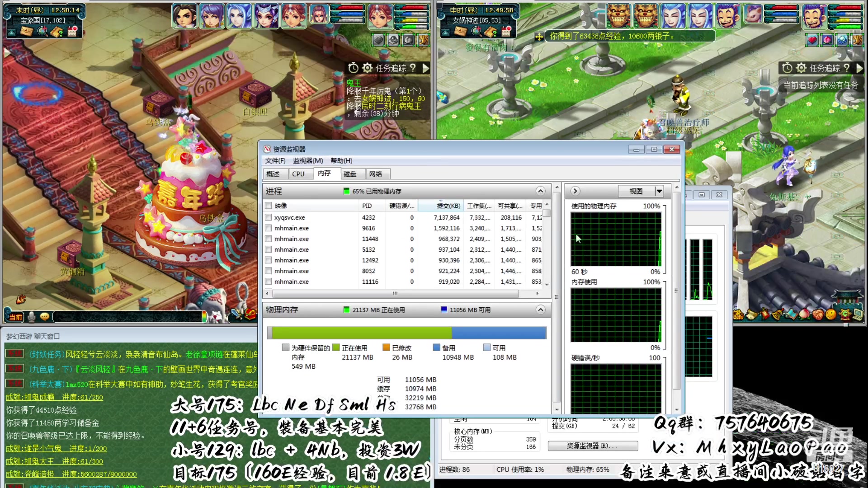Collapse the 进程 section

pos(540,191)
